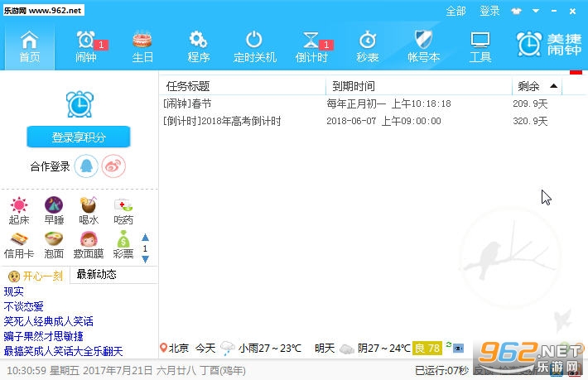Image resolution: width=588 pixels, height=380 pixels.
Task: Open the 骗子果然才思敏捷 link
Action: [44, 336]
